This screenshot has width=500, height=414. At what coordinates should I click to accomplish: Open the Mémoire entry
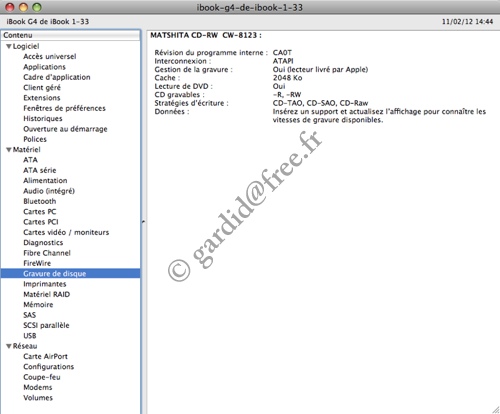[x=38, y=304]
